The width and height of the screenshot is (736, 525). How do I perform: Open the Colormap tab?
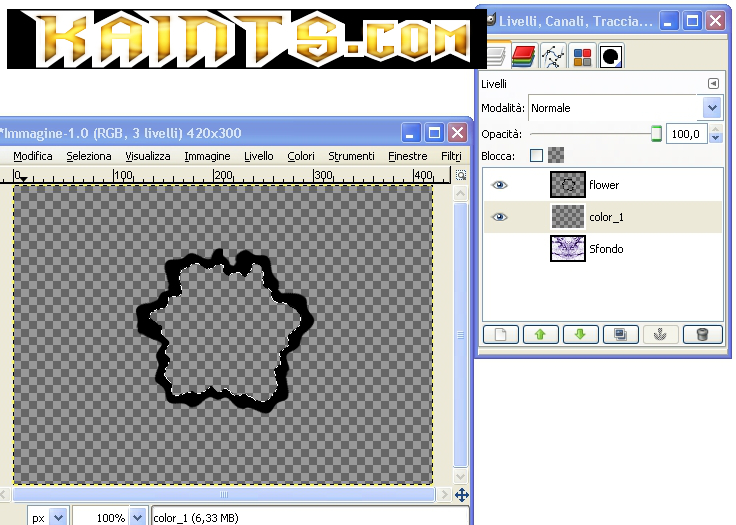pyautogui.click(x=582, y=58)
